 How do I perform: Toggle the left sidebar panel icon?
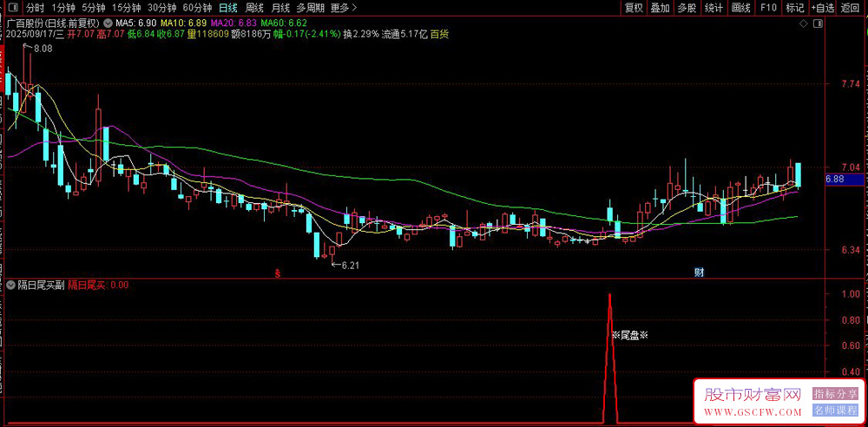[x=11, y=8]
